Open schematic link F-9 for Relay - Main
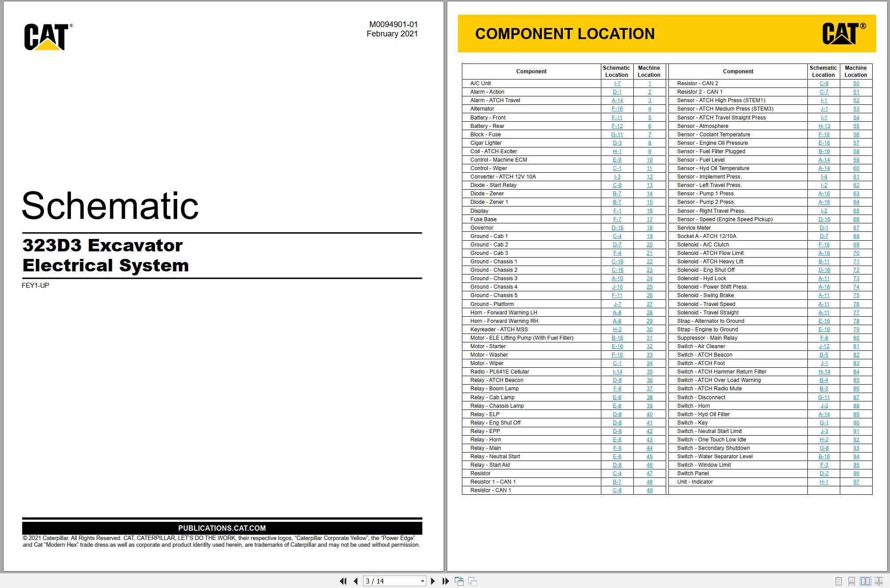 617,448
